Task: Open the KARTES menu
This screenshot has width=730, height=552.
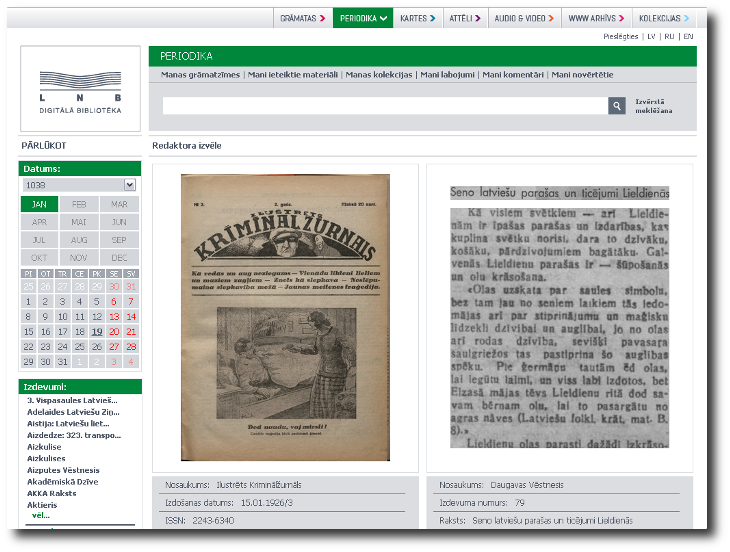Action: pos(418,18)
